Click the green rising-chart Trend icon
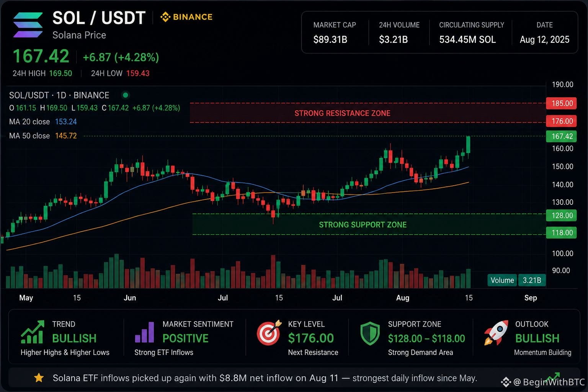This screenshot has height=392, width=588. pos(32,332)
